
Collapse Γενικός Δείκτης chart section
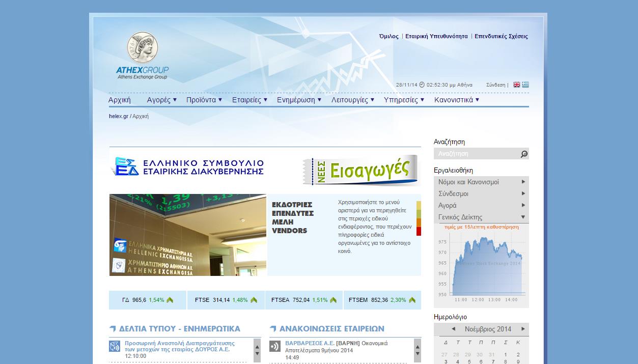pos(481,217)
